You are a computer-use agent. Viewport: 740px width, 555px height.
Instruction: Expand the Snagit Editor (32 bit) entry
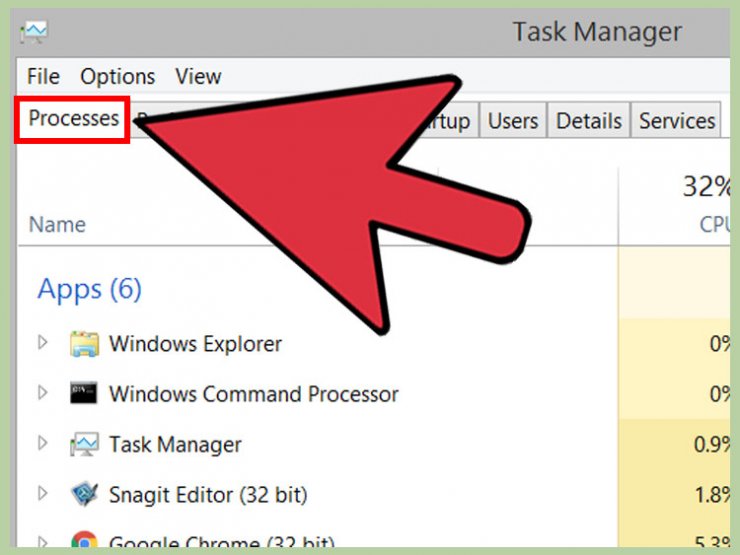coord(42,493)
